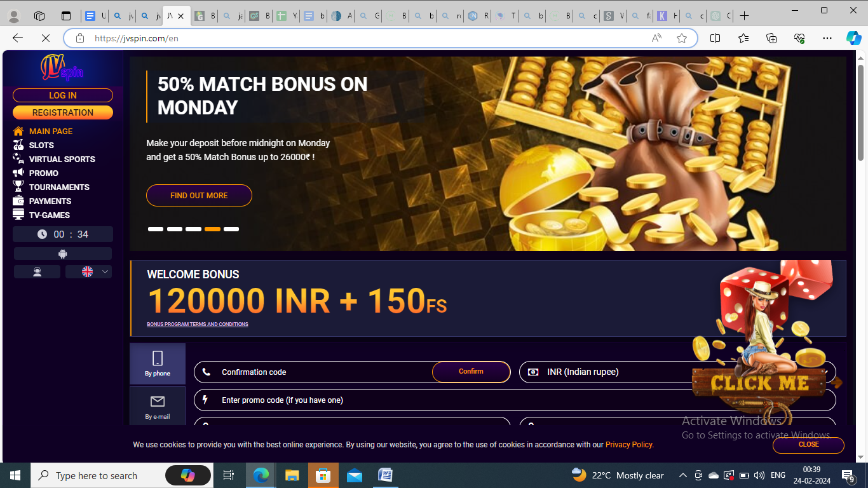Click the Slots cherry icon
Viewport: 868px width, 488px height.
coord(18,145)
